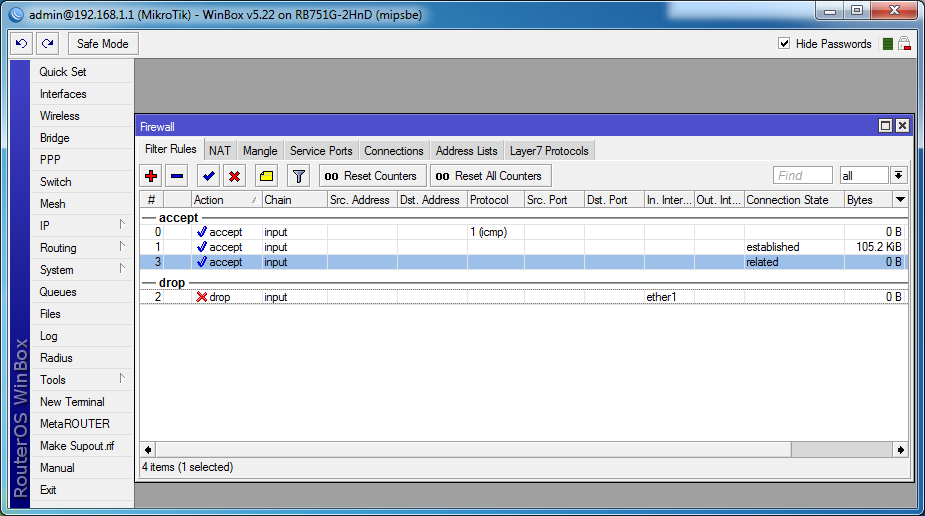Image resolution: width=925 pixels, height=516 pixels.
Task: Click horizontal scrollbar left arrow
Action: tap(148, 450)
